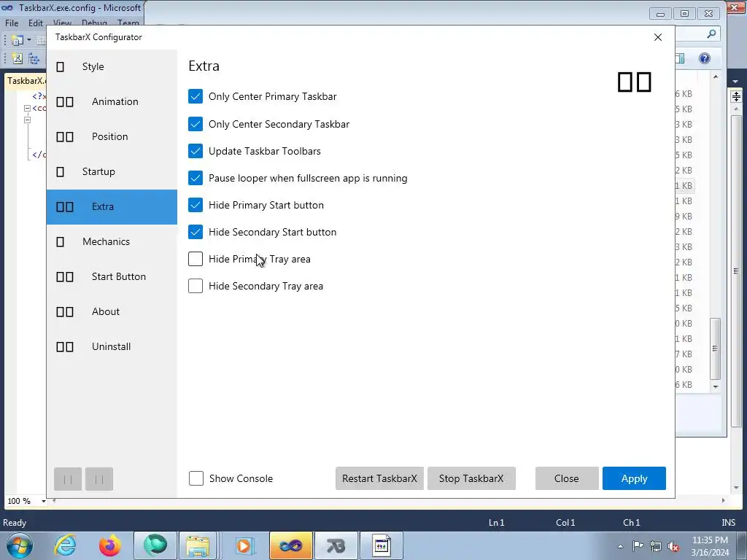Screen dimensions: 747x560
Task: Click the network tray icon
Action: pos(656,546)
